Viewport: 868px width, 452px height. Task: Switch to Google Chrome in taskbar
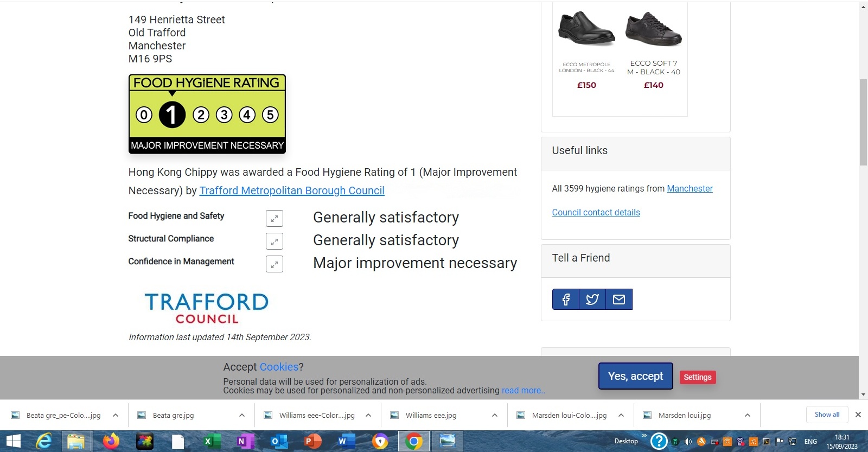(414, 441)
